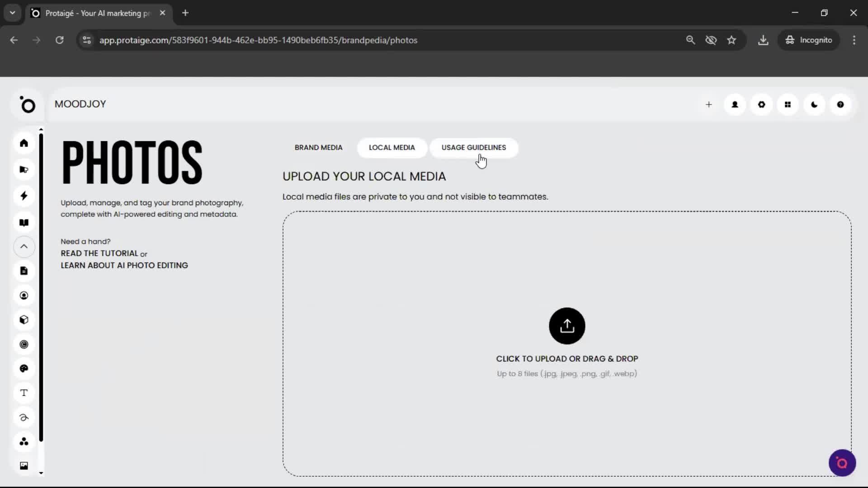Viewport: 868px width, 488px height.
Task: Switch to the BRAND MEDIA tab
Action: click(x=319, y=147)
